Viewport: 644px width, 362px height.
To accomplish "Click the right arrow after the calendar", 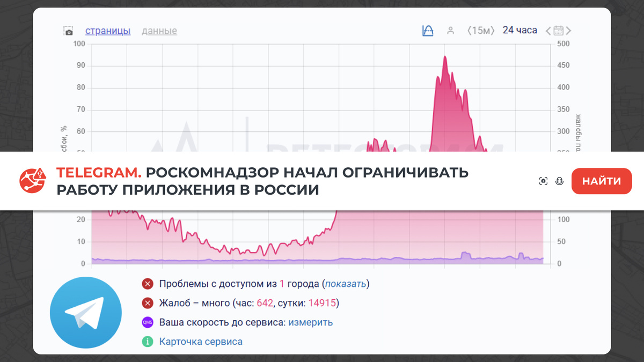I will click(568, 31).
